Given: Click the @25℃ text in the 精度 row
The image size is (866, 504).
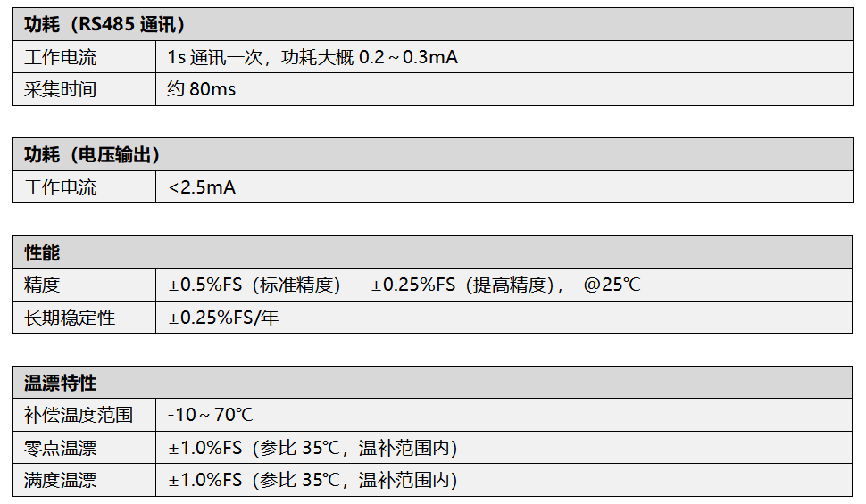Looking at the screenshot, I should tap(612, 285).
